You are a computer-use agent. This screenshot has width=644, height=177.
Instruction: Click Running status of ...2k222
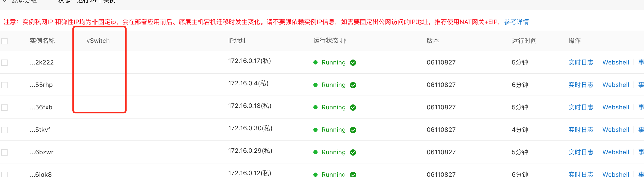click(x=333, y=62)
